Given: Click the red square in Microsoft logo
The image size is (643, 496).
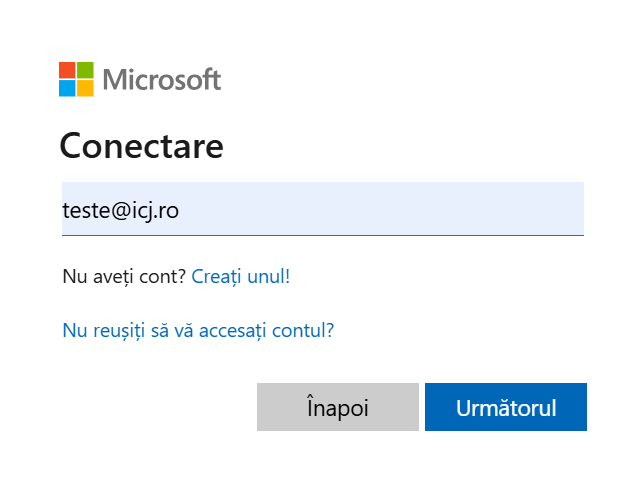Looking at the screenshot, I should [x=67, y=70].
